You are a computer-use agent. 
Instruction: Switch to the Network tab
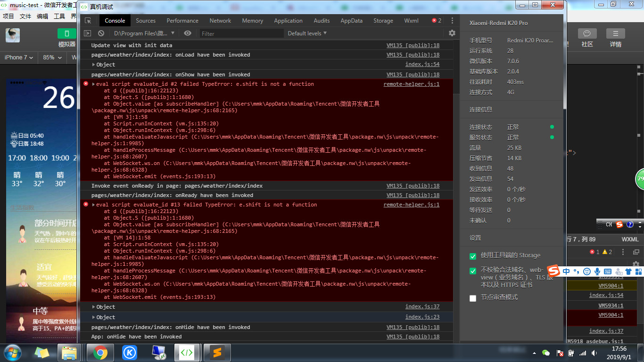(x=220, y=21)
